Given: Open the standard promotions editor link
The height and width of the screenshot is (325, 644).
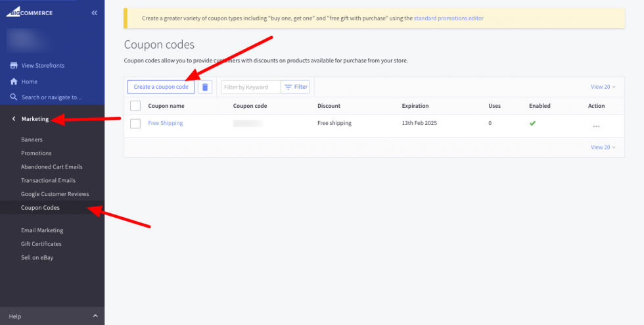Looking at the screenshot, I should pos(448,18).
